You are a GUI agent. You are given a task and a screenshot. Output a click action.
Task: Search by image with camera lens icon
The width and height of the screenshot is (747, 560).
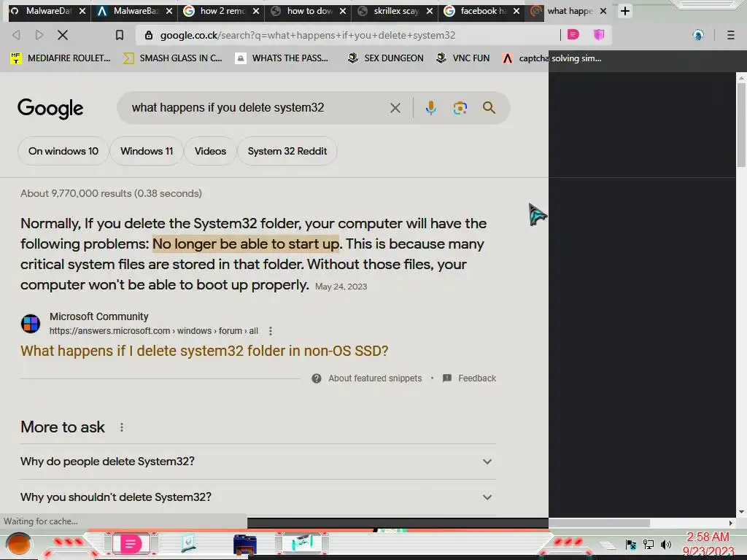coord(460,108)
